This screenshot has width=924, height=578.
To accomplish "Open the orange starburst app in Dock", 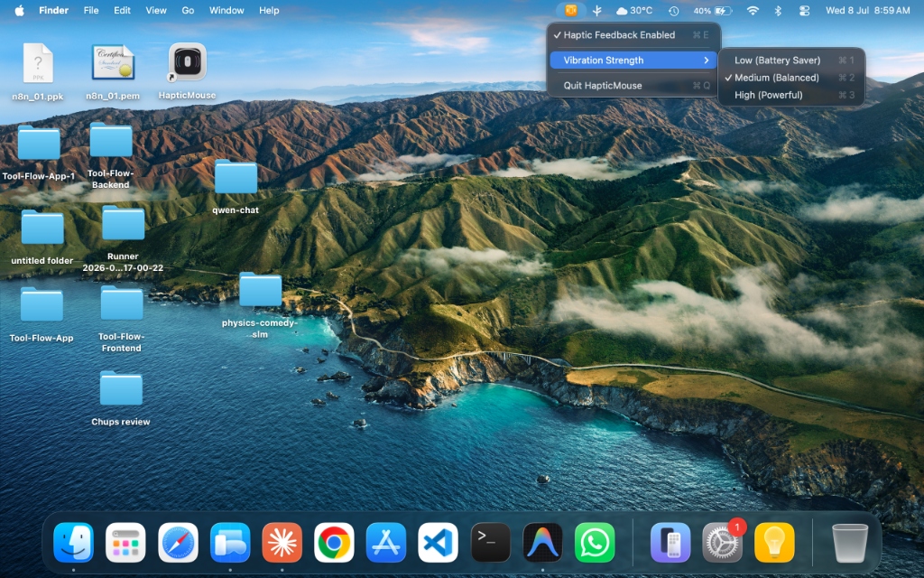I will [x=282, y=542].
